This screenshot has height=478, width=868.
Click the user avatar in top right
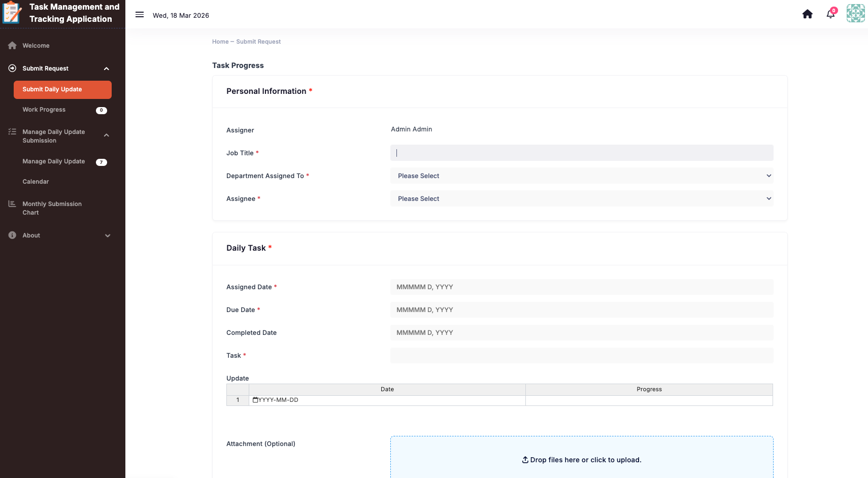tap(855, 14)
